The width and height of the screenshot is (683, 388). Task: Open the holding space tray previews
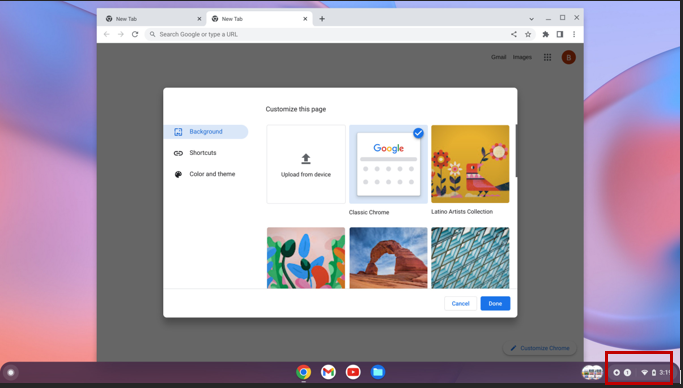pos(592,372)
